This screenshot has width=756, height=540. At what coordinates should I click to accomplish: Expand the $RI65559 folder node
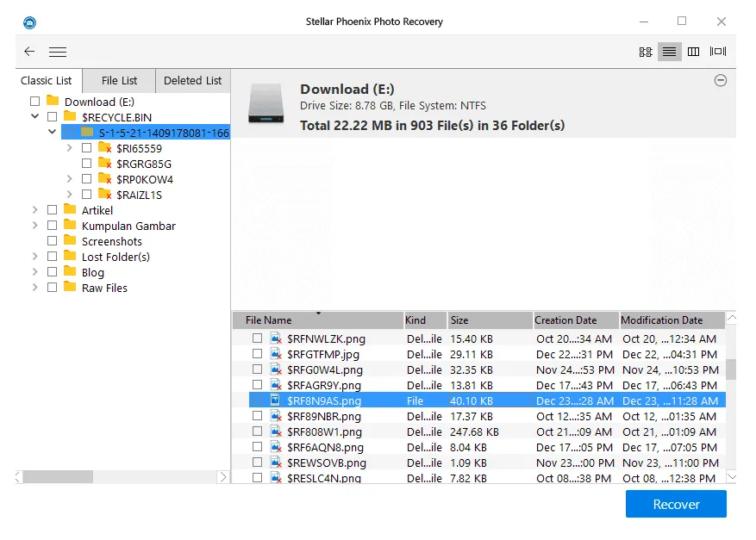tap(70, 148)
